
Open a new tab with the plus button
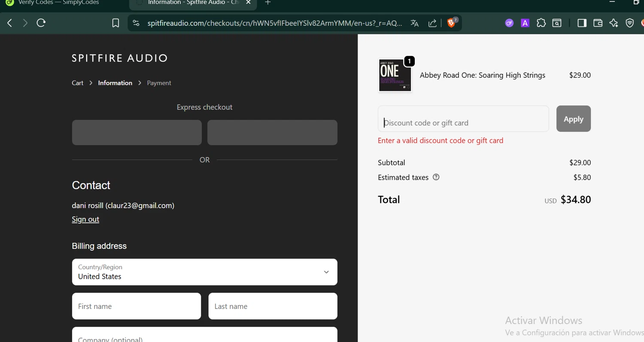click(267, 3)
